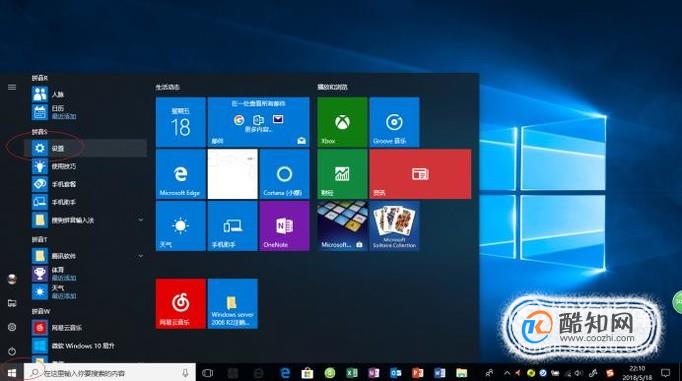Open Microsoft Solitaire Collection tile

(x=394, y=226)
